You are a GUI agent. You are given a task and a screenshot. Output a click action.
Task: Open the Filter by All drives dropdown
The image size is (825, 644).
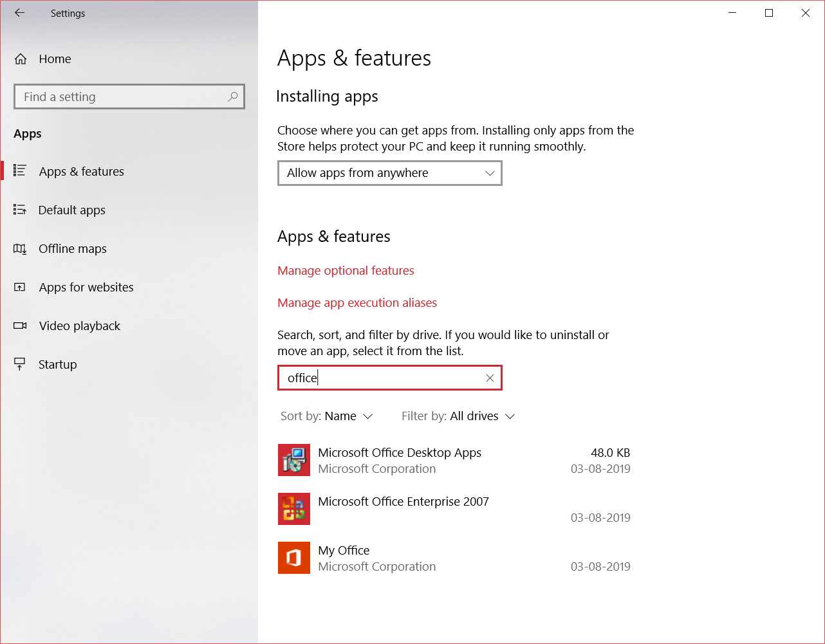click(458, 416)
